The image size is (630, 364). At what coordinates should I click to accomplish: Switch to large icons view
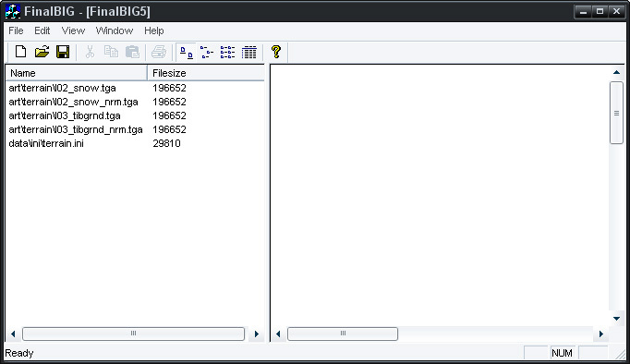[x=186, y=53]
